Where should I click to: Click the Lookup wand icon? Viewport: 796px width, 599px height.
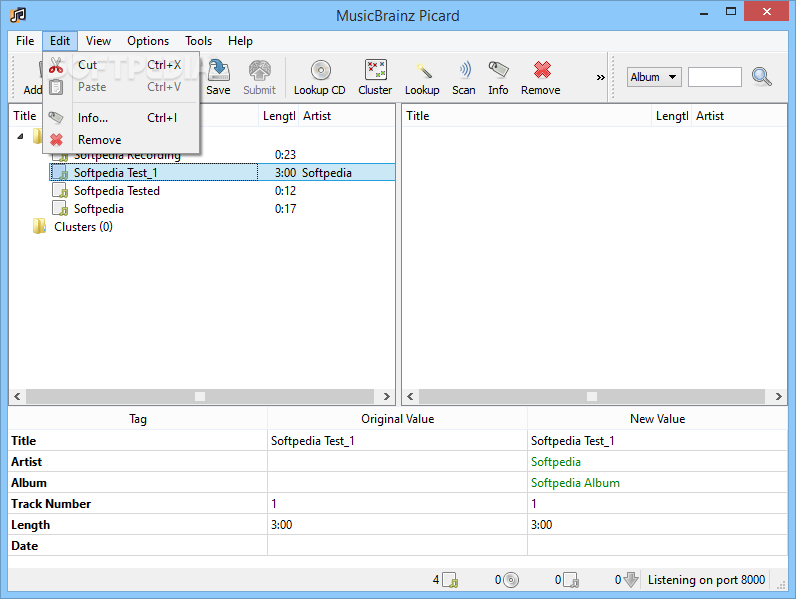423,71
